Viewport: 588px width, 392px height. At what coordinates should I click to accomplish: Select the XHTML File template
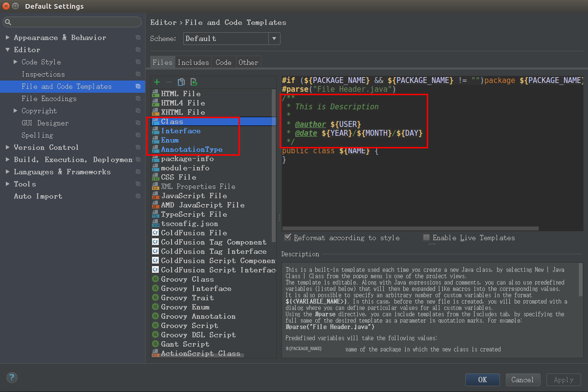coord(183,112)
